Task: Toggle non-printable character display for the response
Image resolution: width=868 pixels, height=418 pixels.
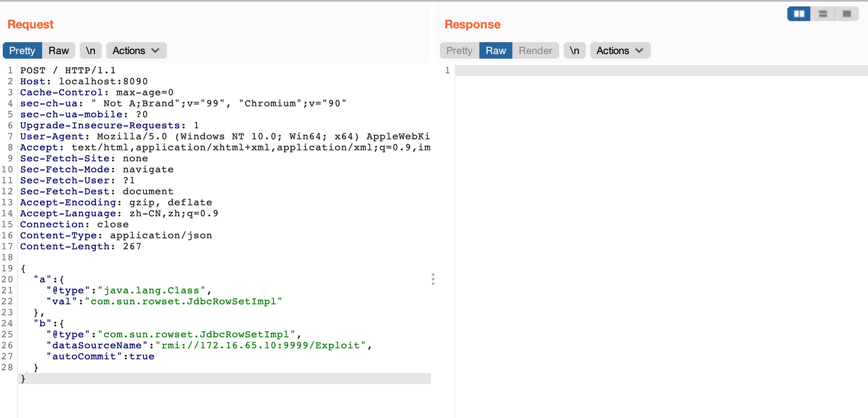Action: point(574,50)
